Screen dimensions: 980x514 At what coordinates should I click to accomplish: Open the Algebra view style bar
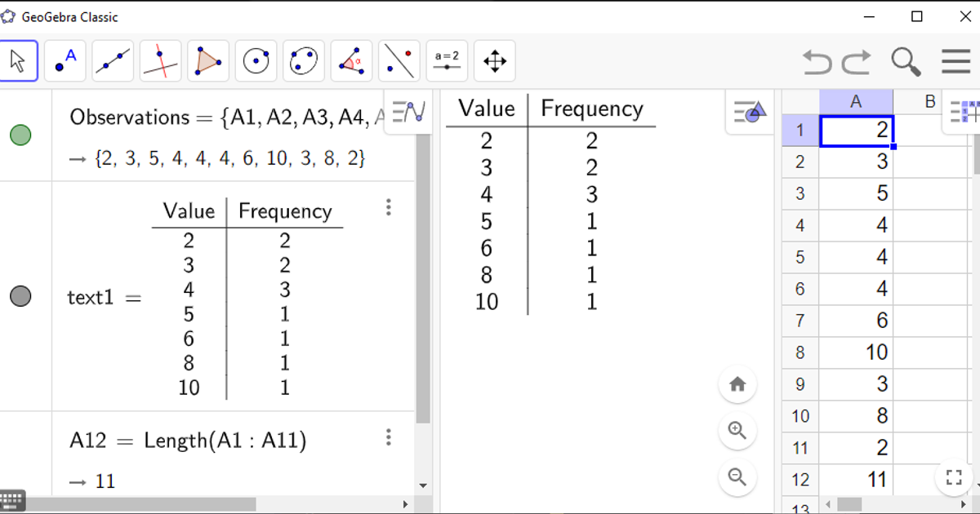(x=408, y=112)
